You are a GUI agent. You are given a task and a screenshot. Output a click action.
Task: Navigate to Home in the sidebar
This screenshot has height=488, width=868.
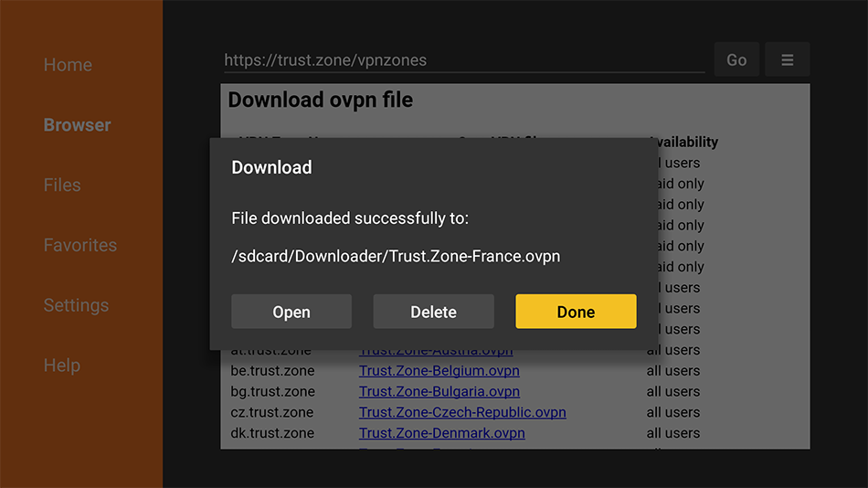click(x=68, y=65)
